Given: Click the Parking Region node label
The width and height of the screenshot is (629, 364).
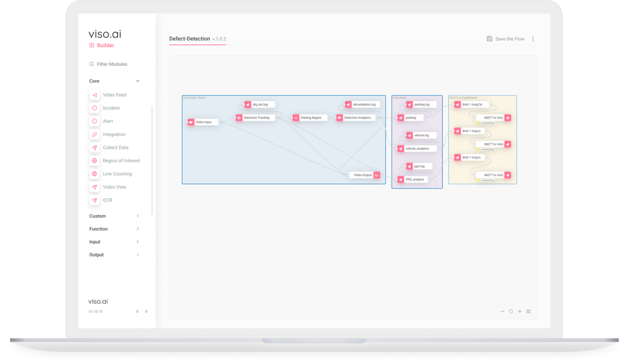Looking at the screenshot, I should [311, 118].
